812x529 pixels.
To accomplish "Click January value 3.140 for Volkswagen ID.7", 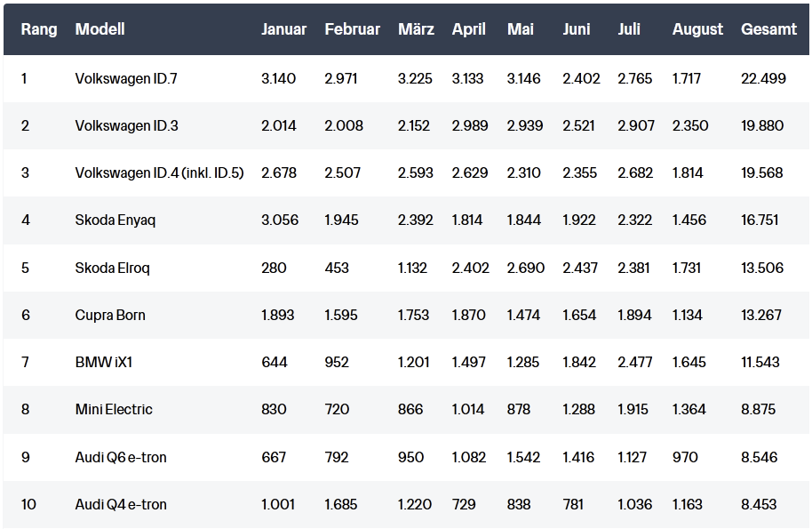I will tap(279, 79).
